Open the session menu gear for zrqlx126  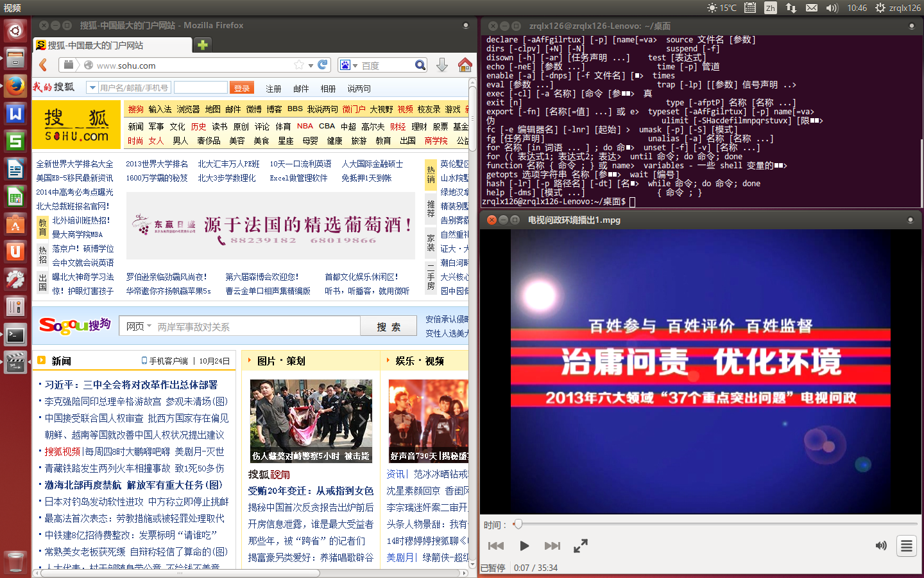[x=898, y=8]
